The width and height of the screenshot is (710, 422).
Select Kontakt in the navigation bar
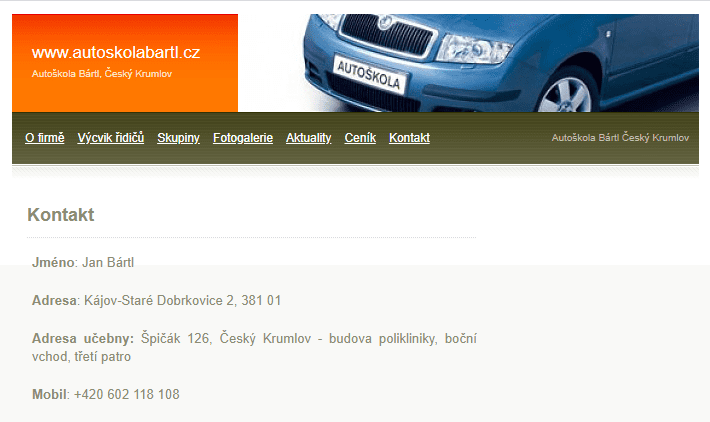click(409, 138)
